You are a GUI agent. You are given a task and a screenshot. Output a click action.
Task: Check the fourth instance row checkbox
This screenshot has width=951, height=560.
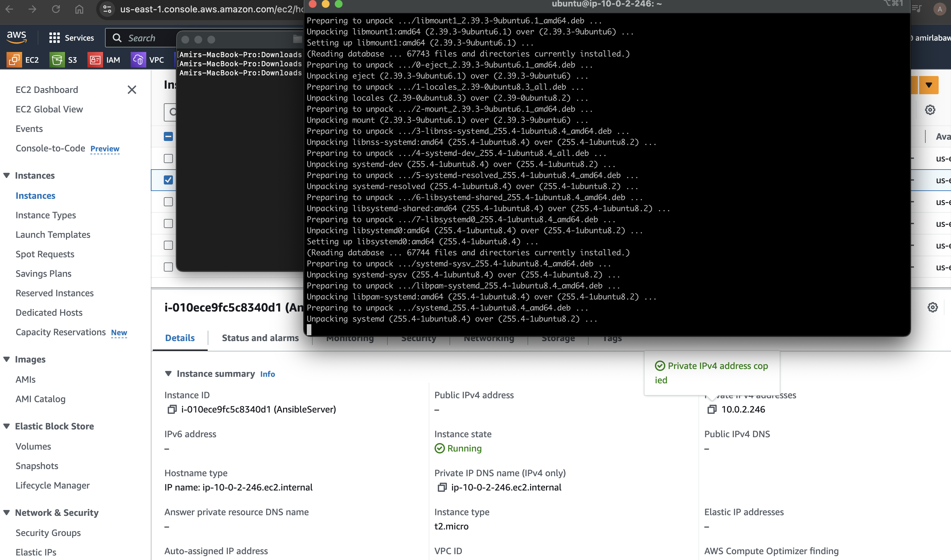coord(168,223)
